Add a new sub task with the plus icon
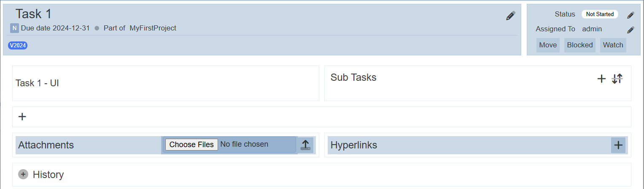644x189 pixels. (601, 79)
